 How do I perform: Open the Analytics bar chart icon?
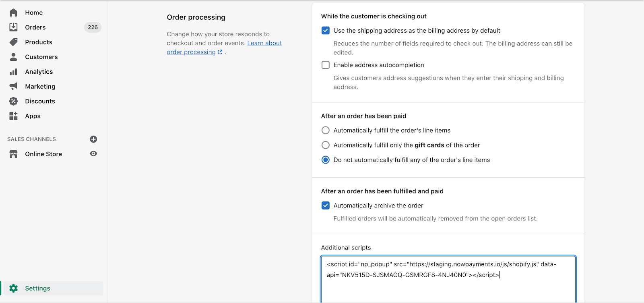[x=13, y=72]
